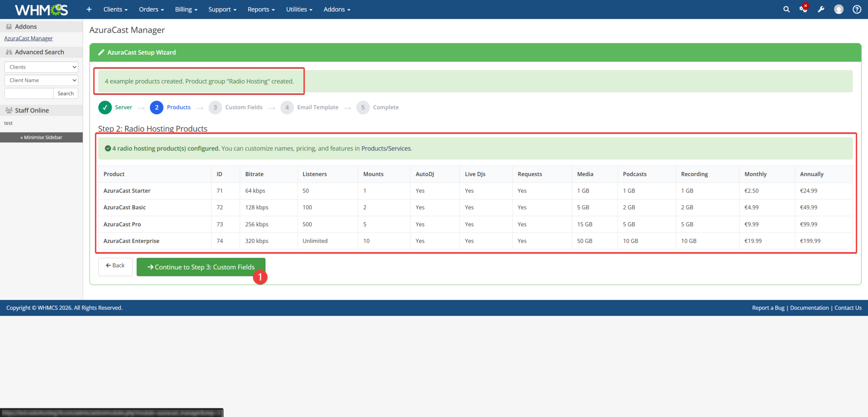Open the help question mark icon
868x417 pixels.
[857, 9]
